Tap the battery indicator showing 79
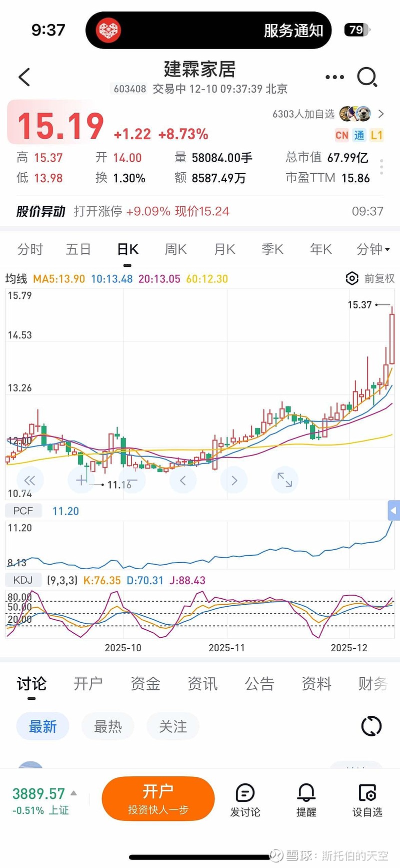400x868 pixels. coord(357,30)
